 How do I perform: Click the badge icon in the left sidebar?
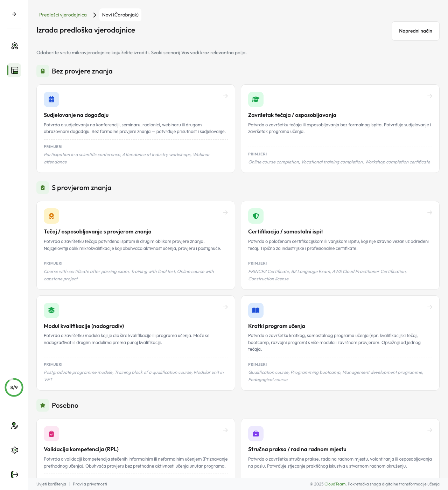click(14, 46)
